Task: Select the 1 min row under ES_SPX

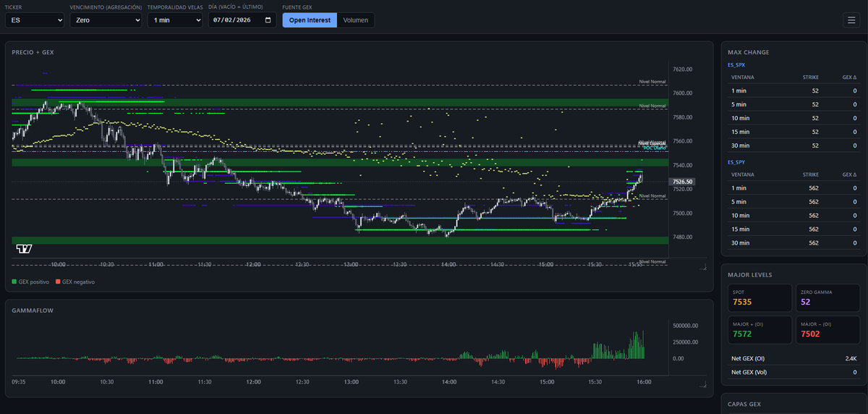Action: pos(793,90)
